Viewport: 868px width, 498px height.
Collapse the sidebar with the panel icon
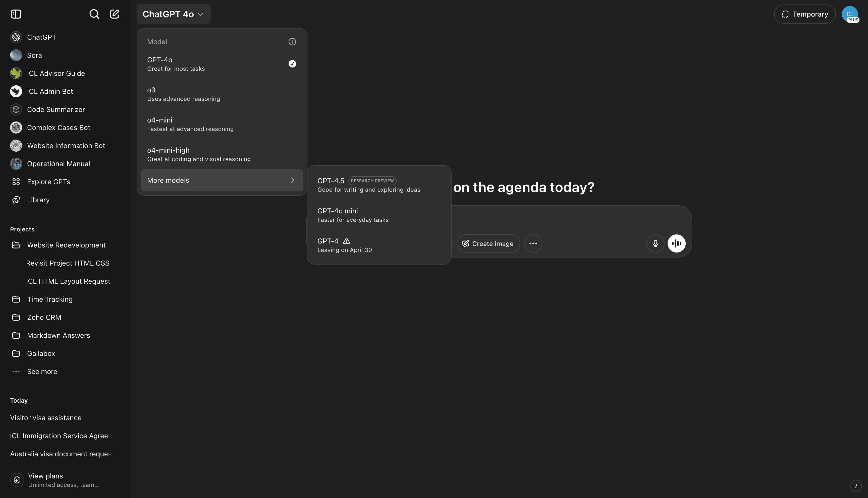click(16, 14)
